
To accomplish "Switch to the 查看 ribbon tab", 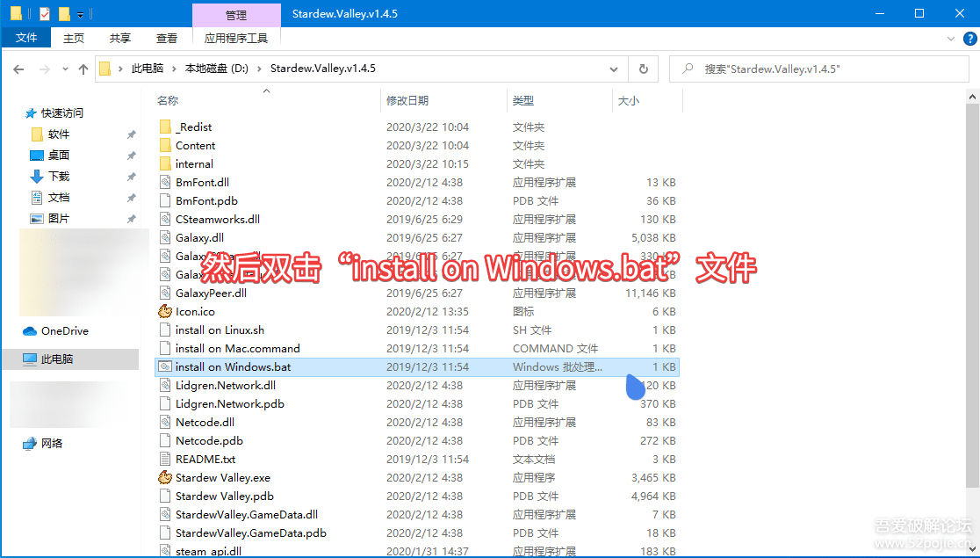I will coord(166,38).
